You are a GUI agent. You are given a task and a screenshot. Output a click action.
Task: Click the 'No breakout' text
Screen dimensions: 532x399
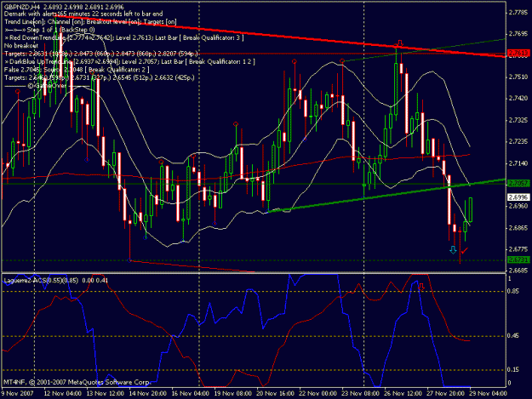coord(21,46)
